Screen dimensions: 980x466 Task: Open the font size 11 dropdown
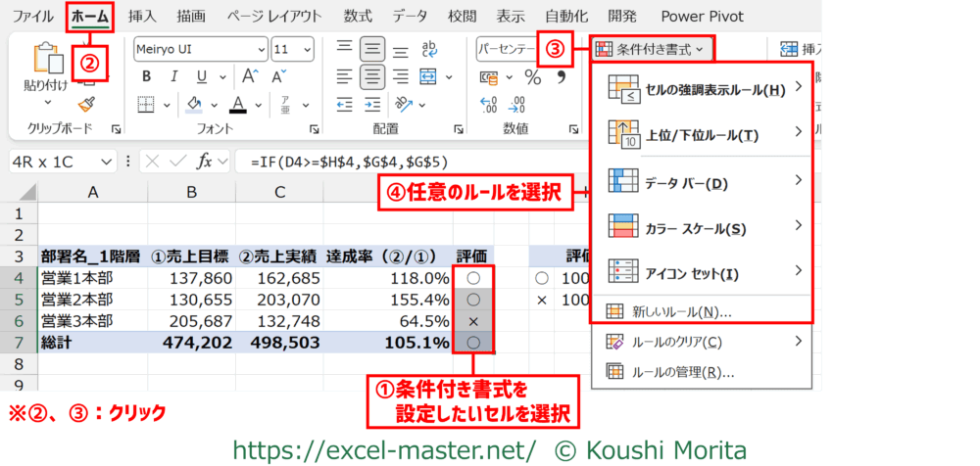[310, 49]
